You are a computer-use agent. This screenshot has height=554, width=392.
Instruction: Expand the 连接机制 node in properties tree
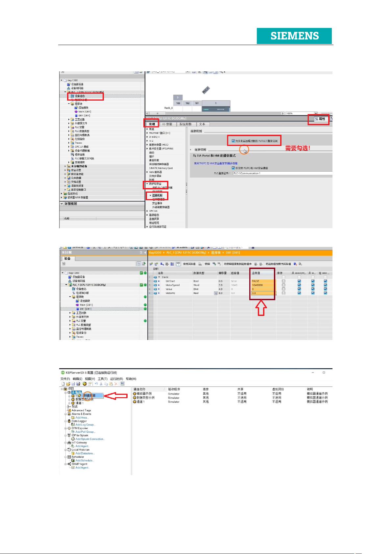[151, 196]
